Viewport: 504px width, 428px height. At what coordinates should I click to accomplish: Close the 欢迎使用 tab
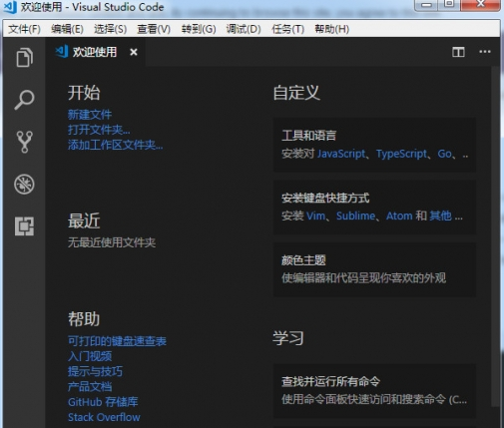(134, 52)
